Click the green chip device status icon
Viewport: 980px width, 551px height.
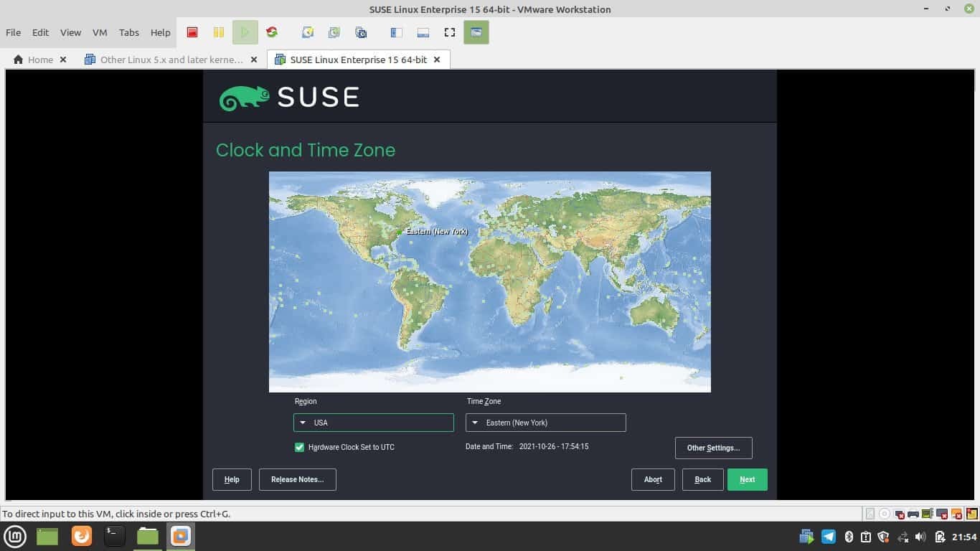point(928,514)
